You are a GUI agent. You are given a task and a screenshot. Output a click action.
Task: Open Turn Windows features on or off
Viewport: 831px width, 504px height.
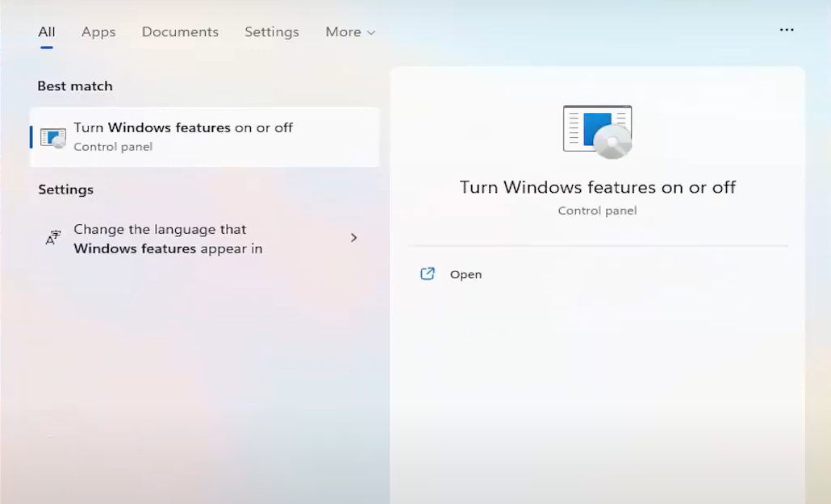[x=466, y=274]
